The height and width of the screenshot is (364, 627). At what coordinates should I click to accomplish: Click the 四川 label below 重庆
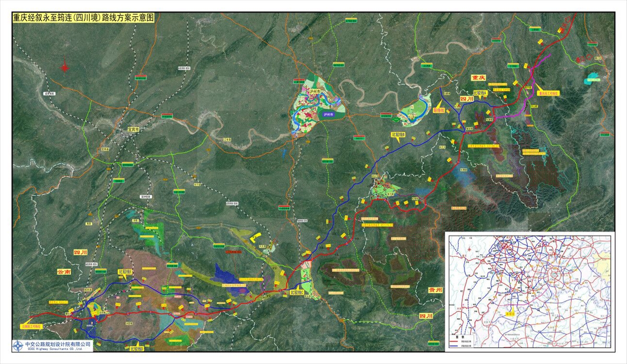coord(467,98)
